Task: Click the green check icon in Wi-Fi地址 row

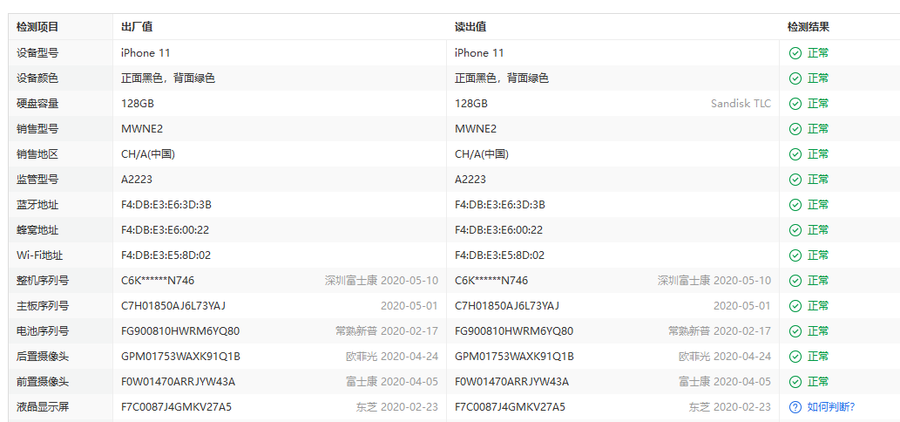Action: coord(795,255)
